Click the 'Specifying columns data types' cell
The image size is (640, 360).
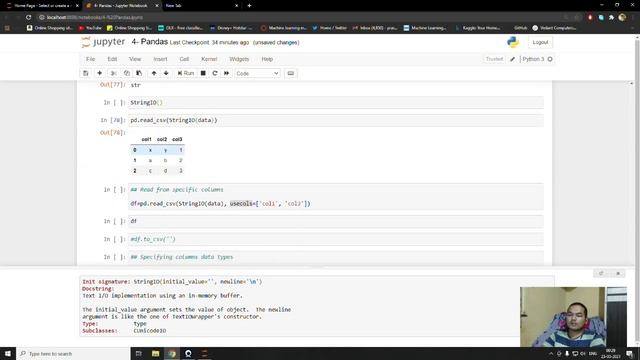click(336, 257)
